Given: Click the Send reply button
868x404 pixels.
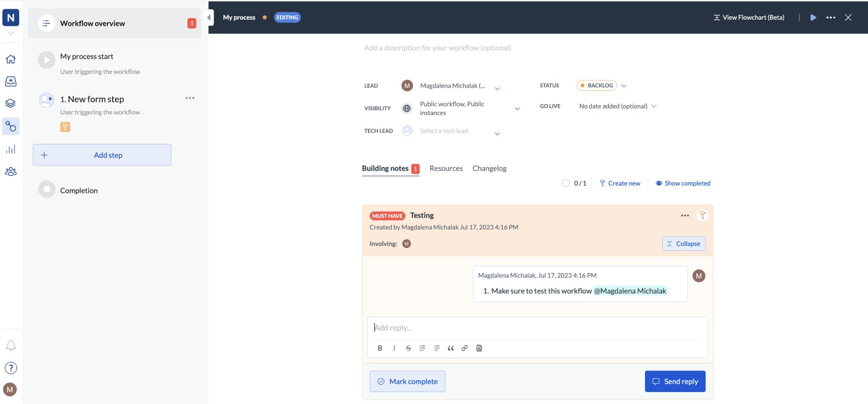Looking at the screenshot, I should [x=675, y=381].
